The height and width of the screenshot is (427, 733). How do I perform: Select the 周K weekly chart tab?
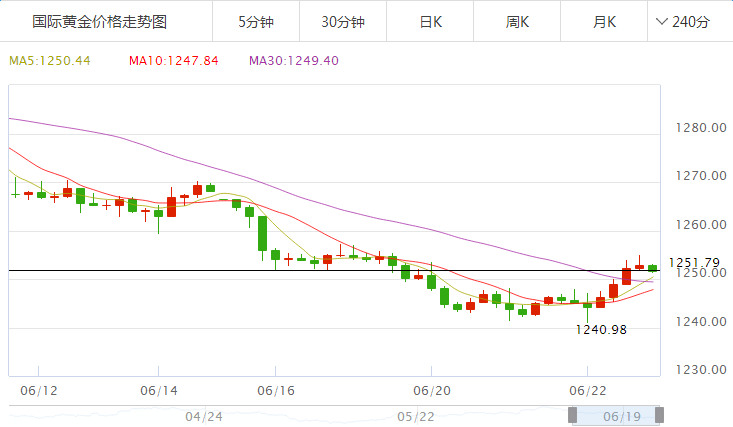pyautogui.click(x=517, y=21)
